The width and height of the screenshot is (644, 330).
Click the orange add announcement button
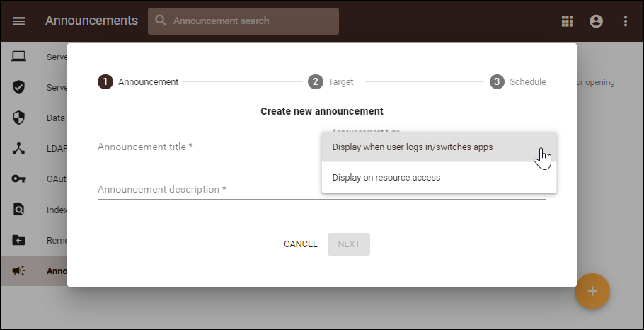pyautogui.click(x=592, y=291)
